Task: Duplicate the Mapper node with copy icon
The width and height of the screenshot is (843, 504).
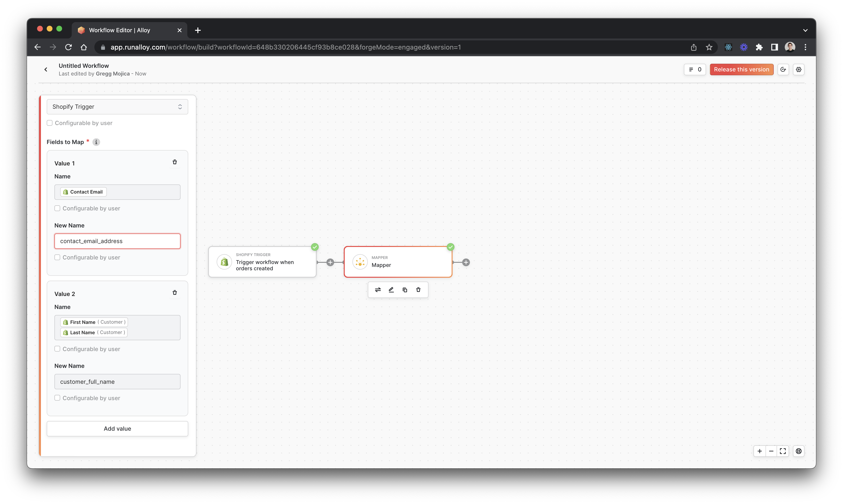Action: pos(405,290)
